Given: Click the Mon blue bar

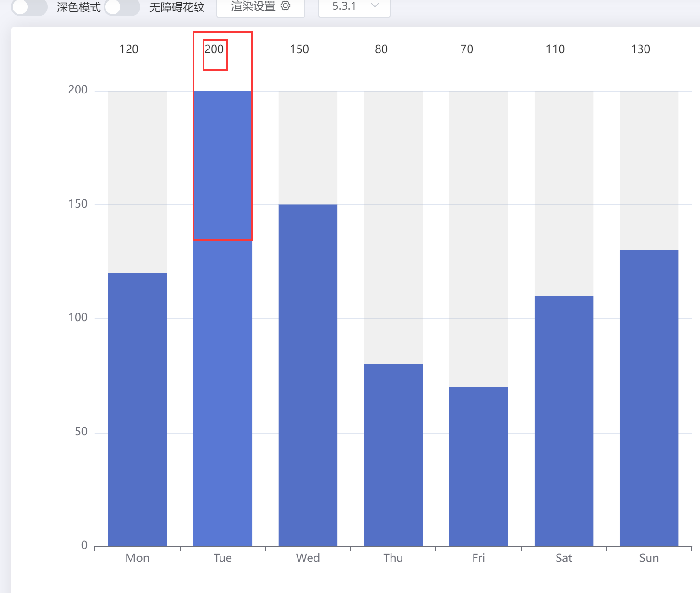Looking at the screenshot, I should tap(138, 410).
